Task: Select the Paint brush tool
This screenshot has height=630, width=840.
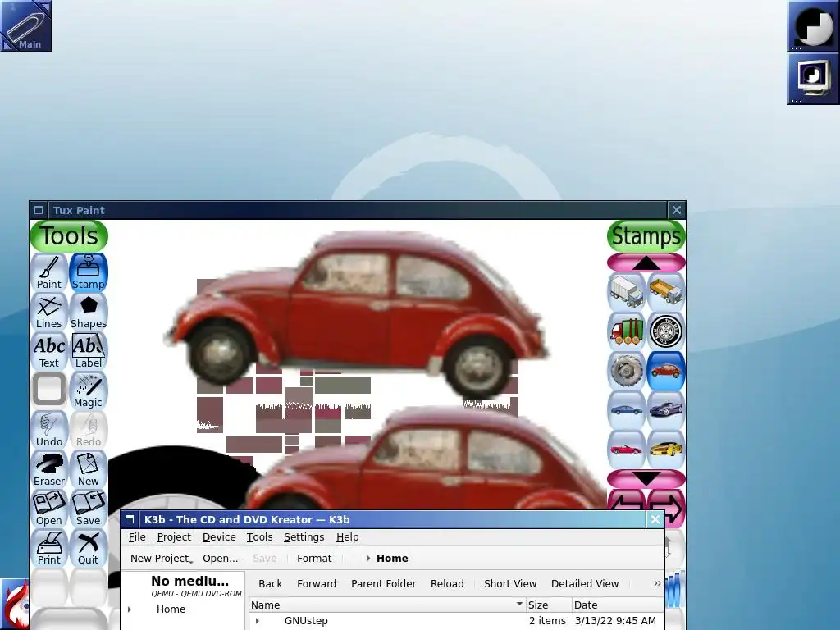Action: pyautogui.click(x=48, y=272)
